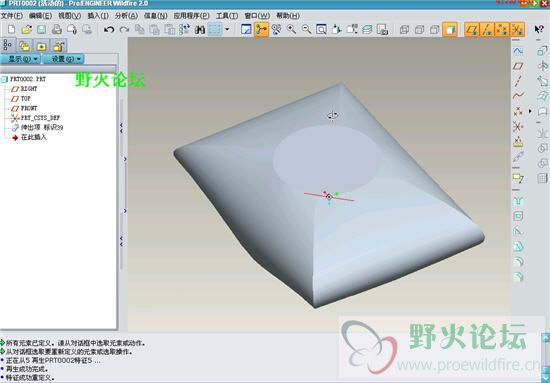550x383 pixels.
Task: Zoom out with magnifier minus
Action: tap(307, 29)
